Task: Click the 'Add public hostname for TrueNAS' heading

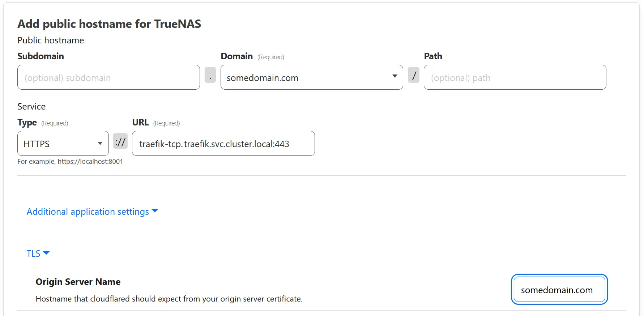Action: 109,24
